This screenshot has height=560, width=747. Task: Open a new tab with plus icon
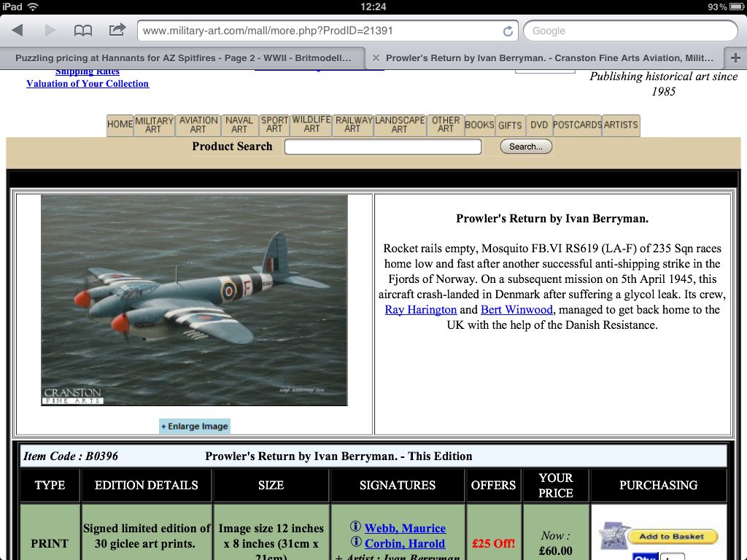735,58
